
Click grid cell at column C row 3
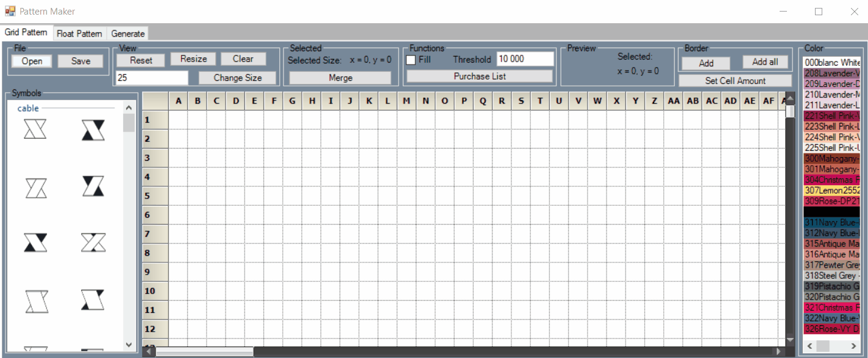pos(216,158)
